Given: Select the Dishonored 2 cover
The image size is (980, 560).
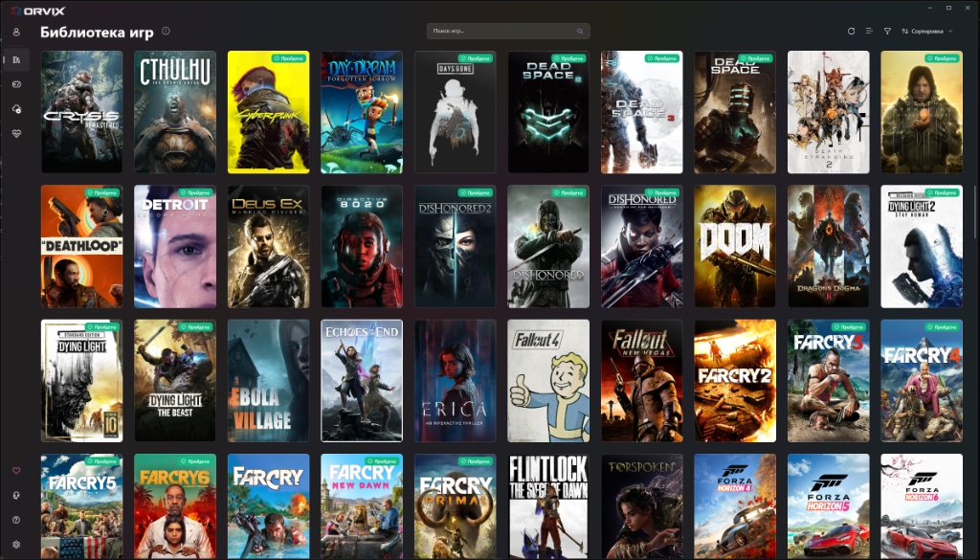Looking at the screenshot, I should tap(455, 246).
